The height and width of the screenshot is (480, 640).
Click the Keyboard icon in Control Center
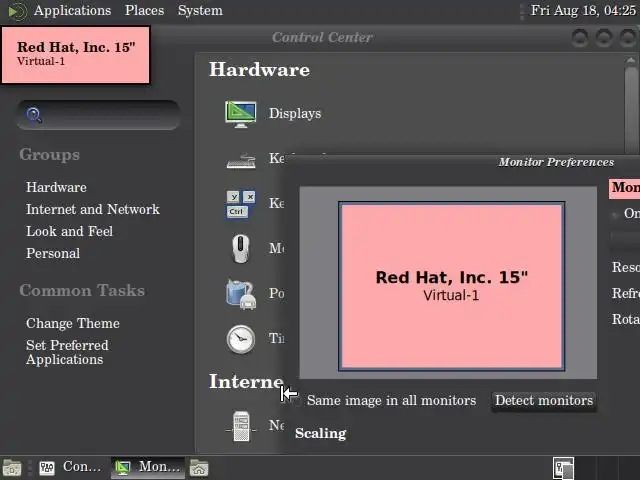(x=241, y=161)
